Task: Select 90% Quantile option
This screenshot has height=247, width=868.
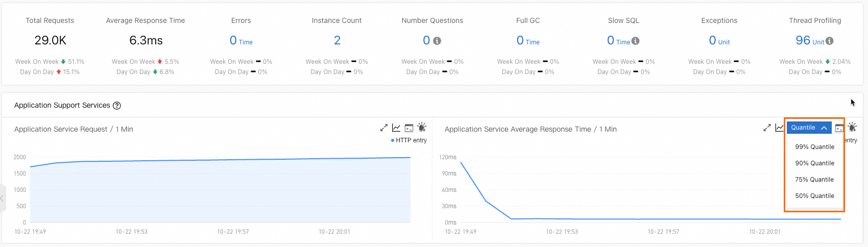Action: point(815,163)
